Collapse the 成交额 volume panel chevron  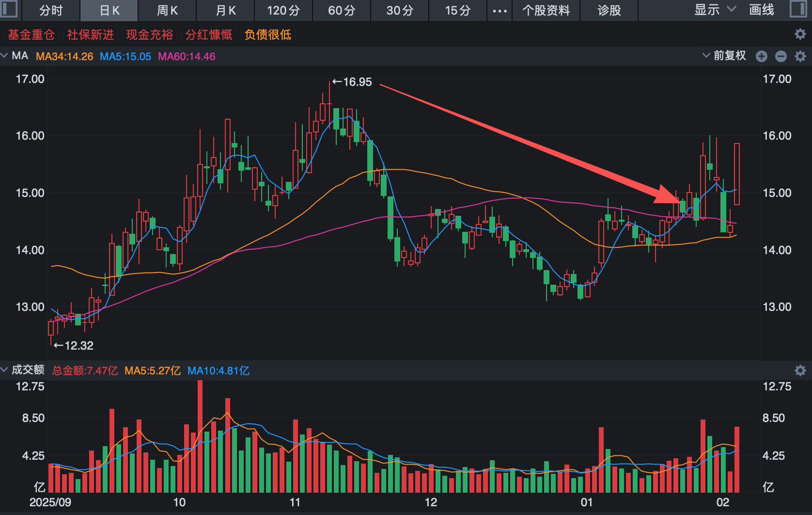point(4,370)
